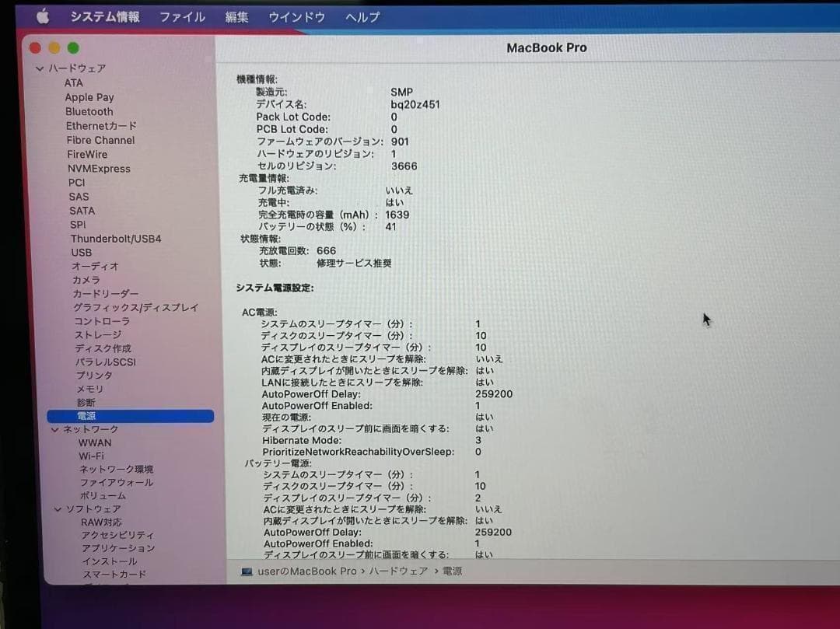Select ディスク作成 in the sidebar
Viewport: 840px width, 629px height.
coord(103,348)
